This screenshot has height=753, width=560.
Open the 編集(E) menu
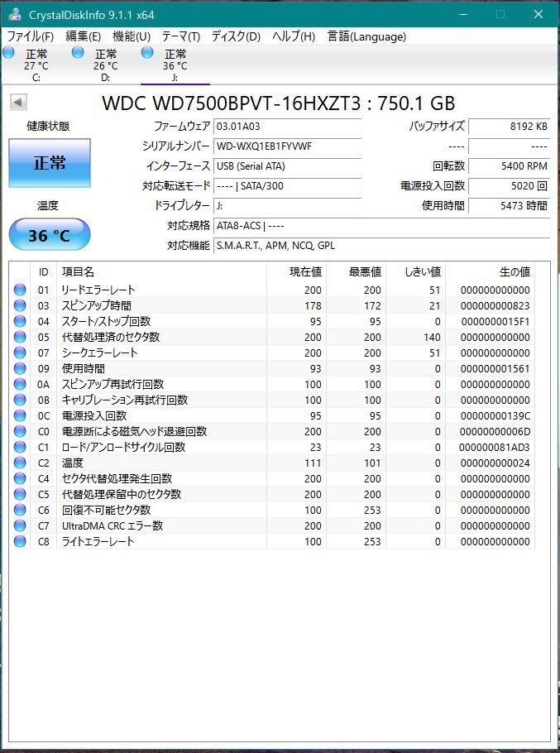(83, 36)
